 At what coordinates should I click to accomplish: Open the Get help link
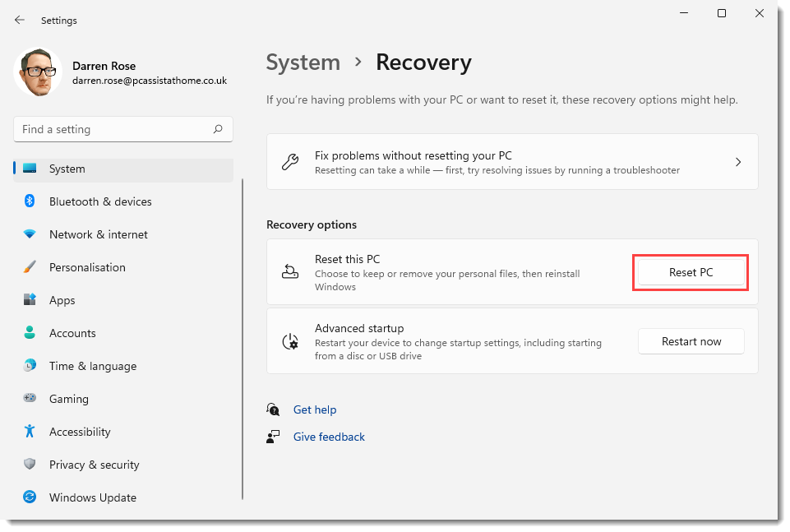[315, 409]
